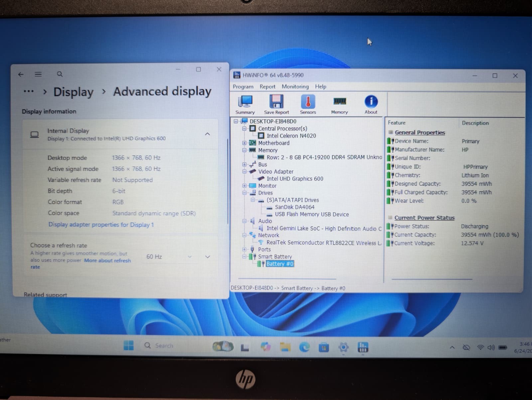Expand the Ports tree node
Screen dimensions: 532x400
244,250
